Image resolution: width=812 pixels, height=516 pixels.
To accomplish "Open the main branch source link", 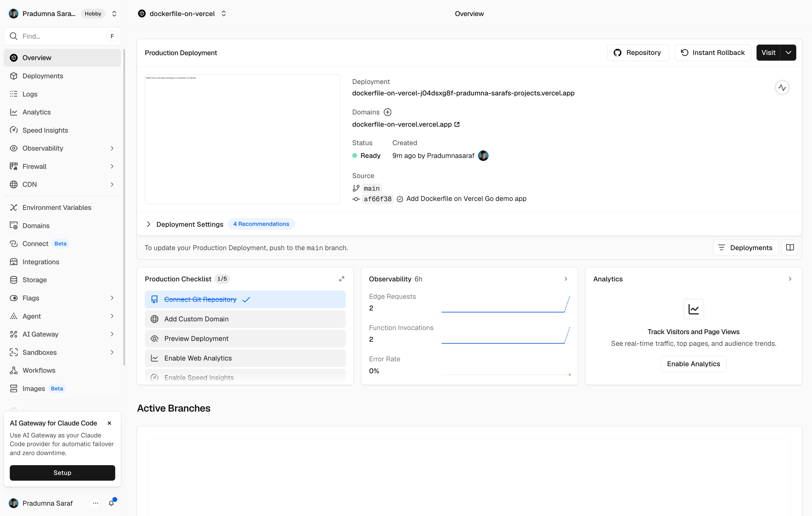I will (371, 188).
